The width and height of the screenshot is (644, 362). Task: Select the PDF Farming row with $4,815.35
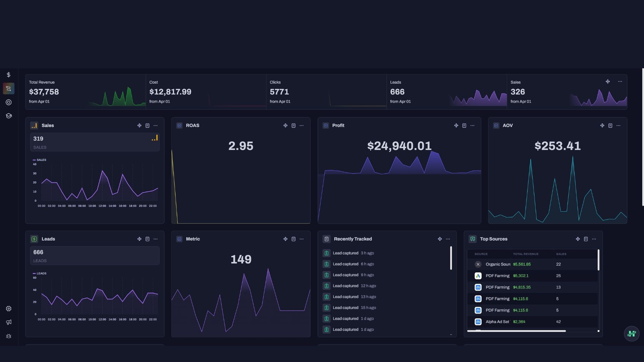[x=532, y=287]
